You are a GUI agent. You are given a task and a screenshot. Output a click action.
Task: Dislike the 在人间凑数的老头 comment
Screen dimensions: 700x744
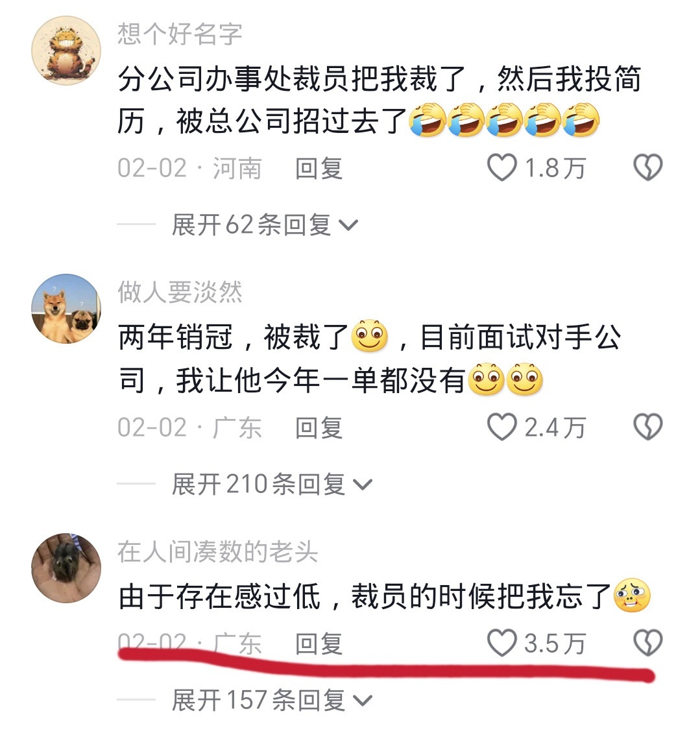(648, 642)
